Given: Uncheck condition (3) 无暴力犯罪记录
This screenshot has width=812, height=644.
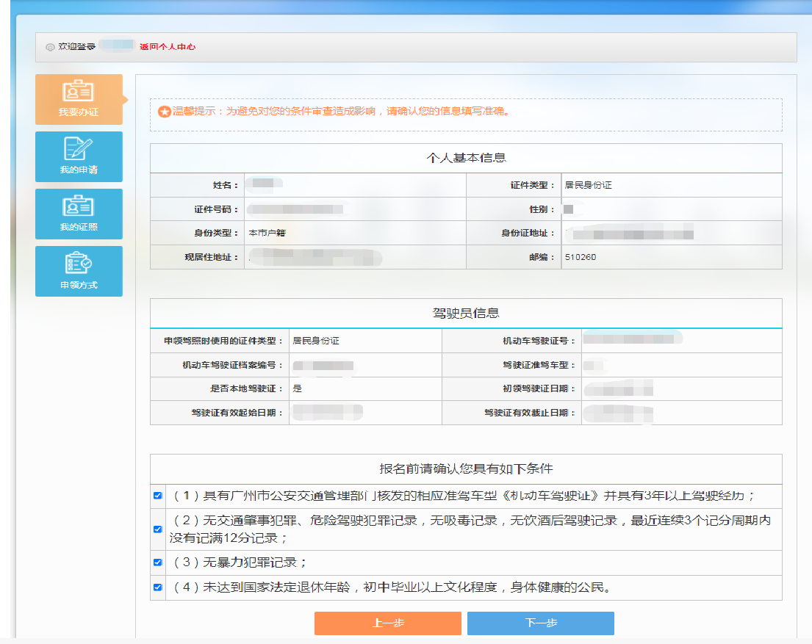Looking at the screenshot, I should pos(157,562).
